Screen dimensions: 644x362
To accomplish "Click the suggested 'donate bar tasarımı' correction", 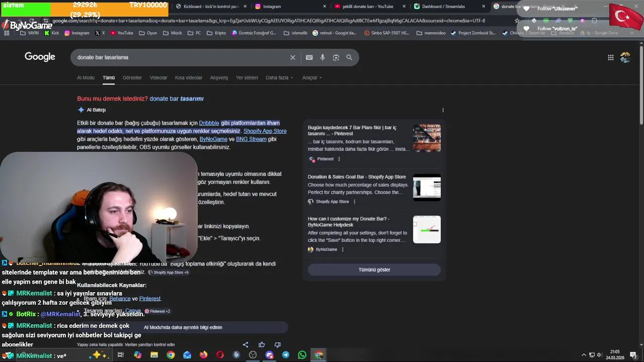I will [177, 99].
